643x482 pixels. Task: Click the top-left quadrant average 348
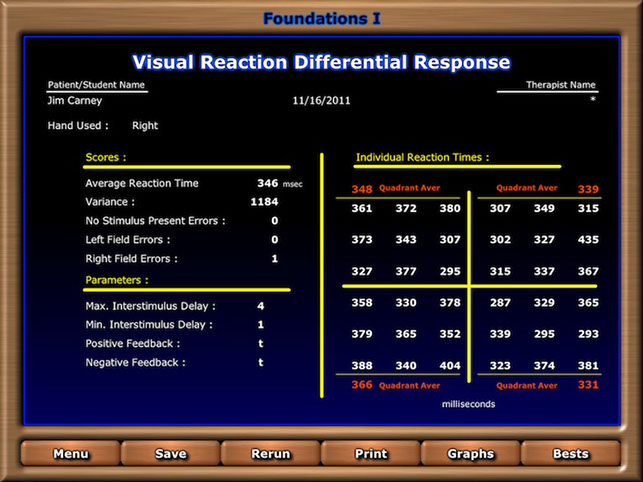coord(362,189)
